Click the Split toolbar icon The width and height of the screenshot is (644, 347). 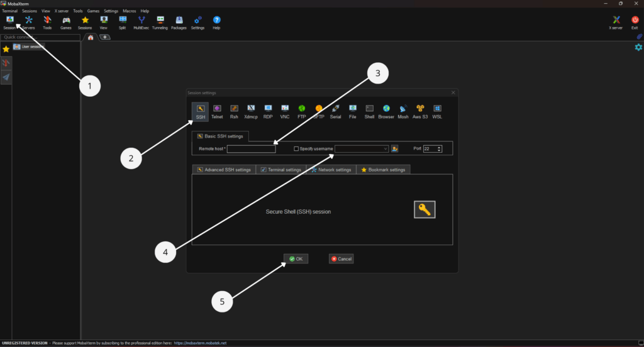[123, 23]
